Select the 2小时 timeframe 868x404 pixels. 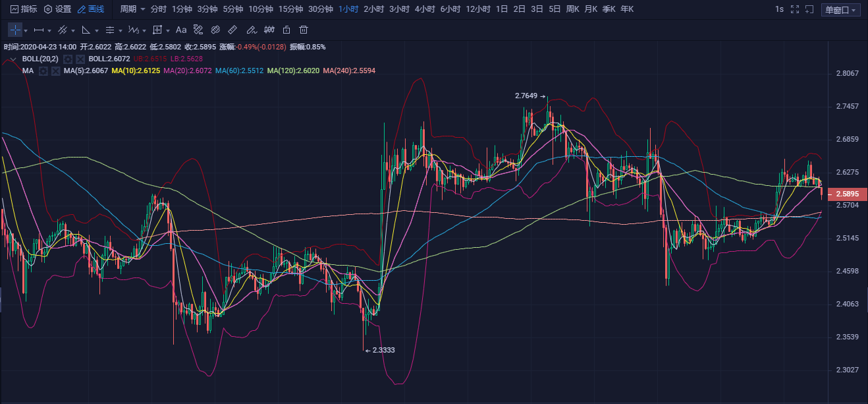(374, 9)
